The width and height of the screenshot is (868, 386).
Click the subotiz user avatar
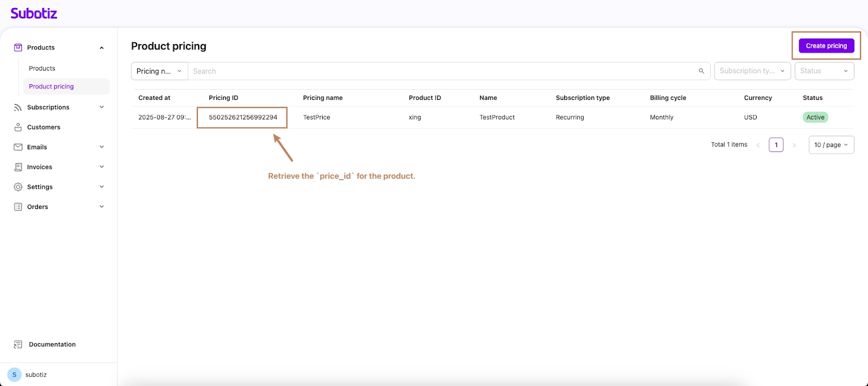[15, 375]
